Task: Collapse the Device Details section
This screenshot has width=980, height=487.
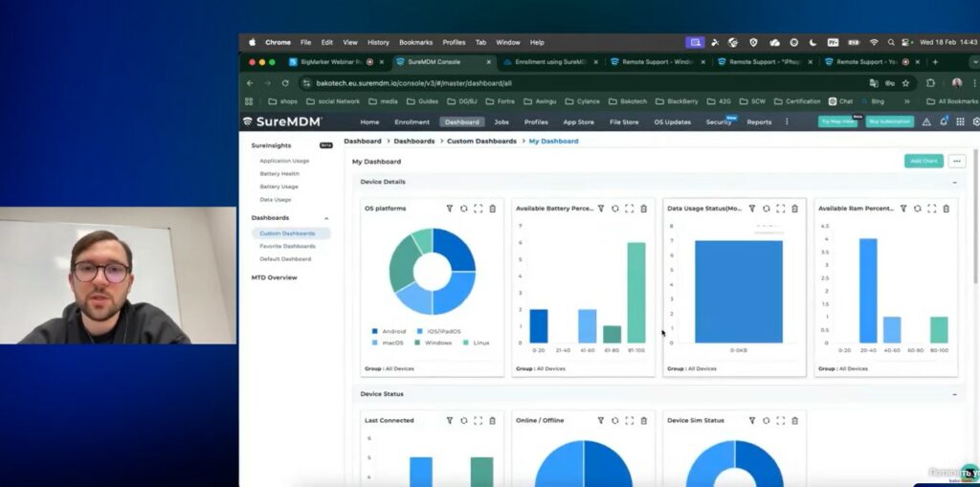Action: point(954,182)
